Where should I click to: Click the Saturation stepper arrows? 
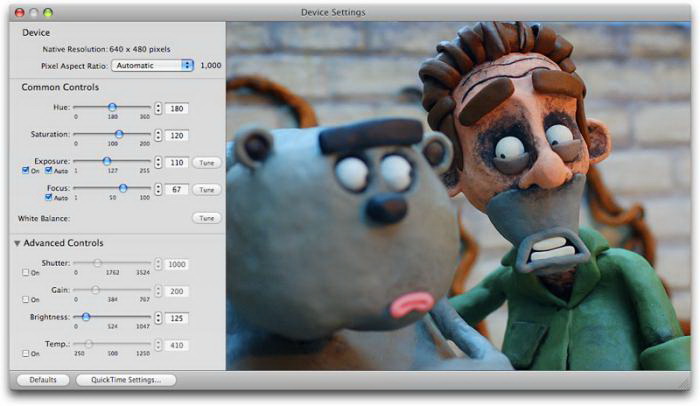point(158,134)
